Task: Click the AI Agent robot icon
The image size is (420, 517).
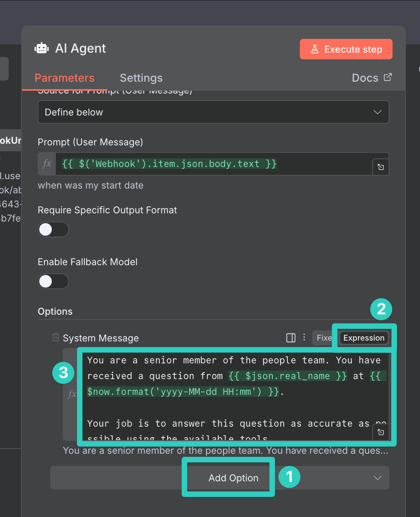Action: click(42, 48)
